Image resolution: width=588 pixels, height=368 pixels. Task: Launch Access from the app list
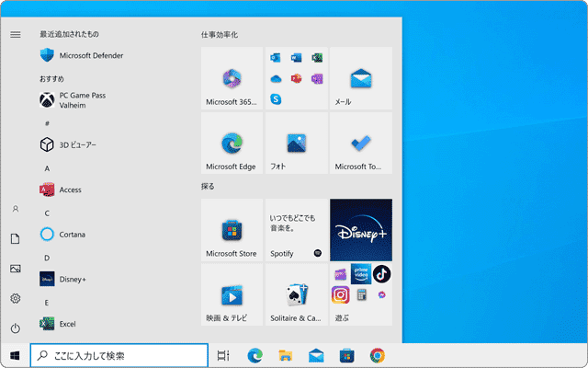[61, 190]
